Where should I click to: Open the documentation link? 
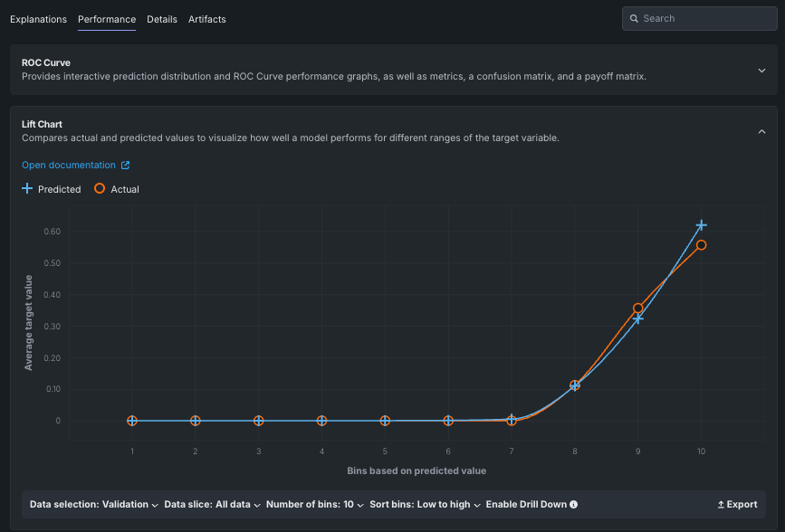69,166
